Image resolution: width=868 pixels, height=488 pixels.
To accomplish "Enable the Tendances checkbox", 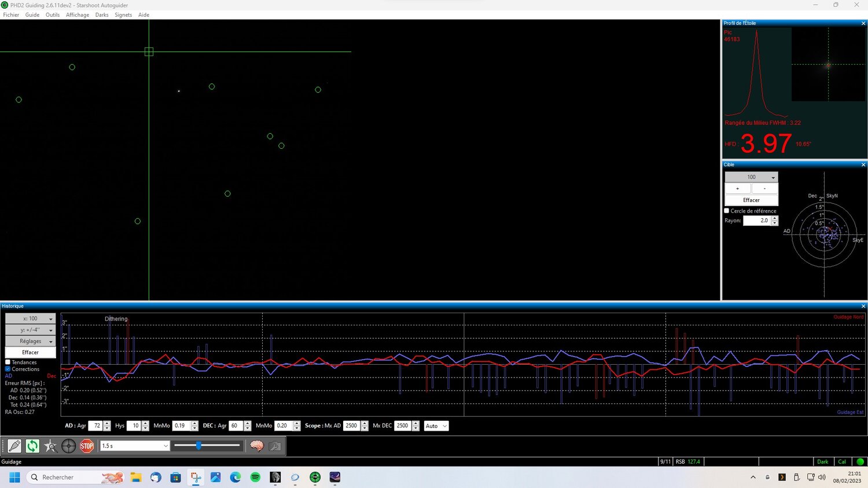I will coord(8,362).
